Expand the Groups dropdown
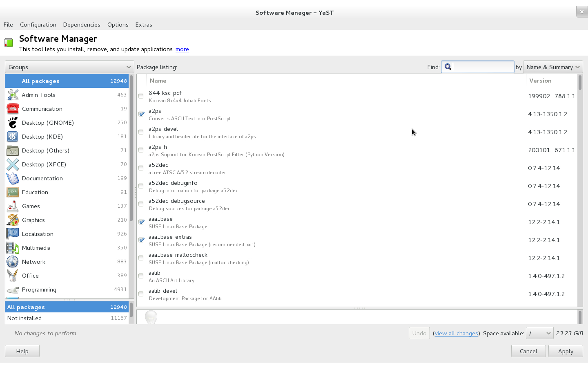588x368 pixels. pyautogui.click(x=69, y=67)
